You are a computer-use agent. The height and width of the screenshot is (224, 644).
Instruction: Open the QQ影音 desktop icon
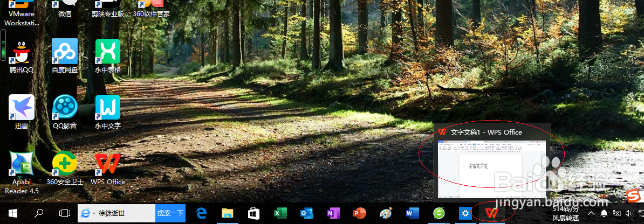click(65, 112)
